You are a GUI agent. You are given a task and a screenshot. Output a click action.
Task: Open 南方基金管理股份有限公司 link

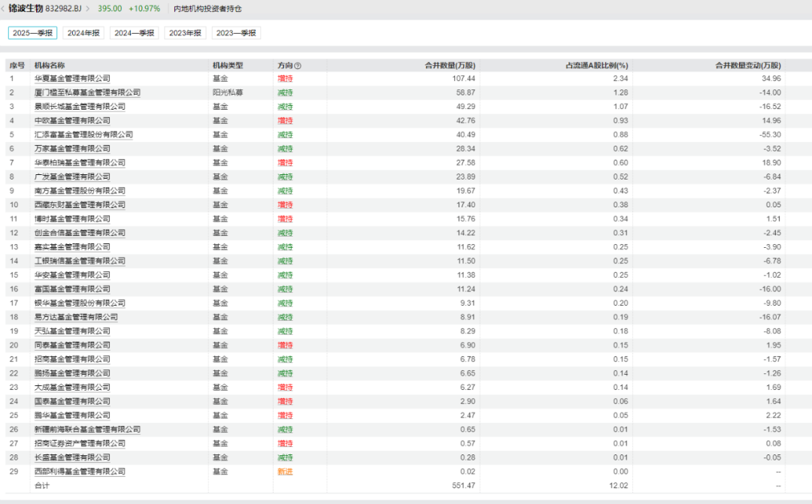[x=80, y=191]
